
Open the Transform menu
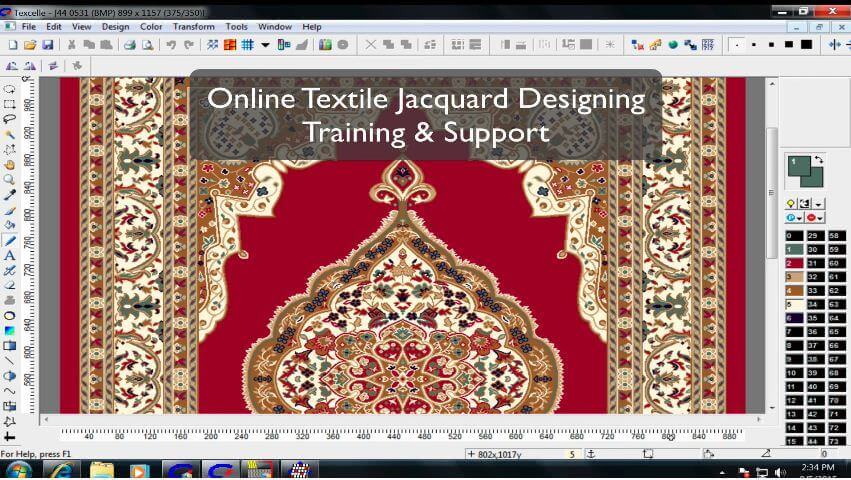coord(193,27)
